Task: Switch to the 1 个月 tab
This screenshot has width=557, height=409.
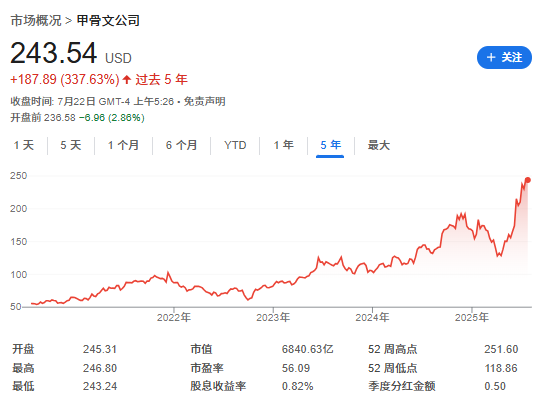Action: point(123,145)
